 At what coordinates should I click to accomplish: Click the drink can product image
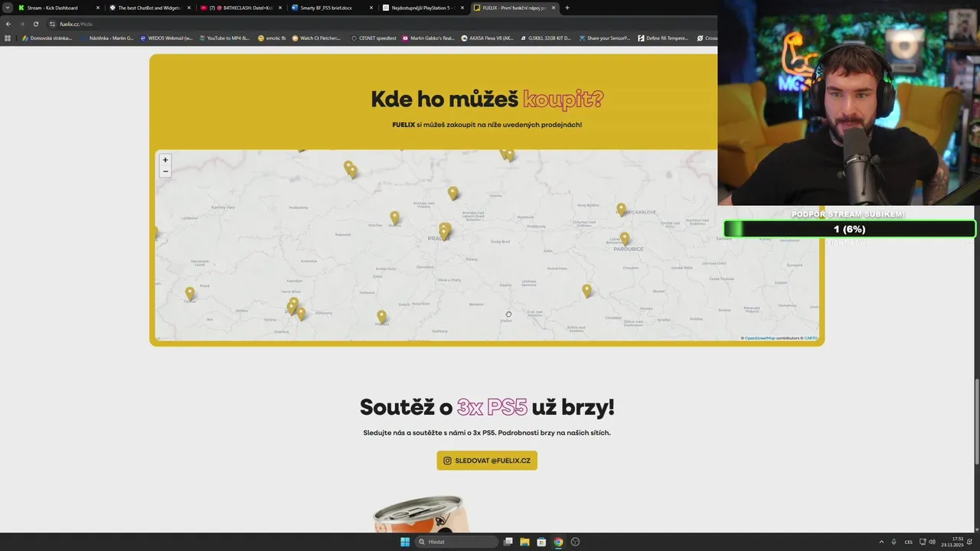pos(421,514)
